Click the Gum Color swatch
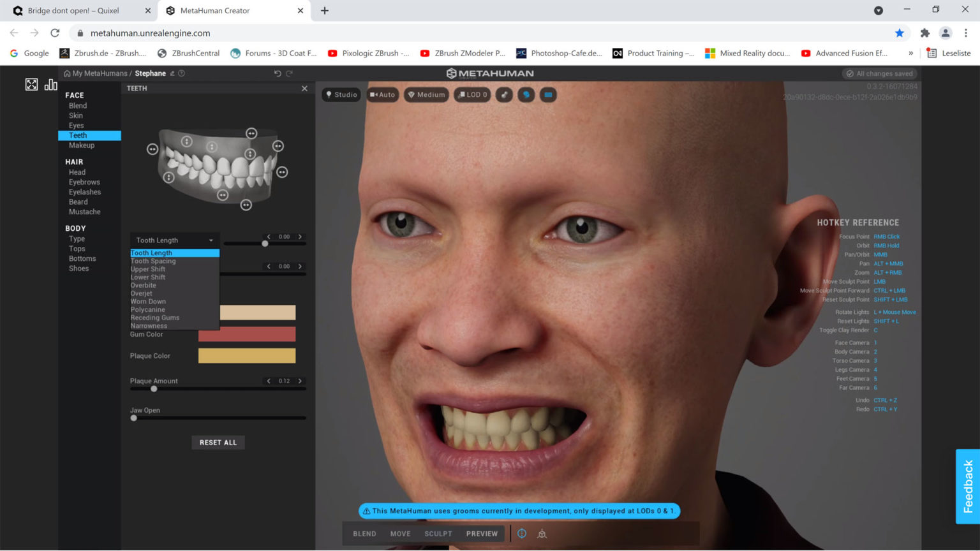 click(x=247, y=334)
